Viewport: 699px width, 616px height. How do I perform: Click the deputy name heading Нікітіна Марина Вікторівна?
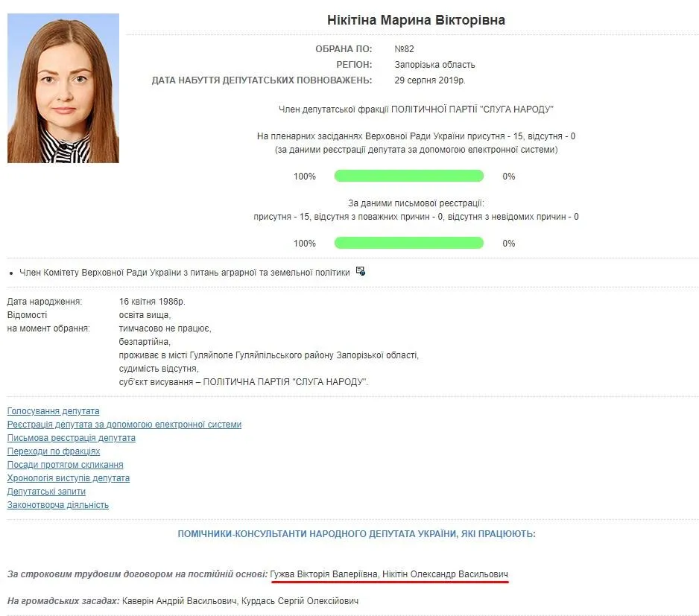coord(414,20)
